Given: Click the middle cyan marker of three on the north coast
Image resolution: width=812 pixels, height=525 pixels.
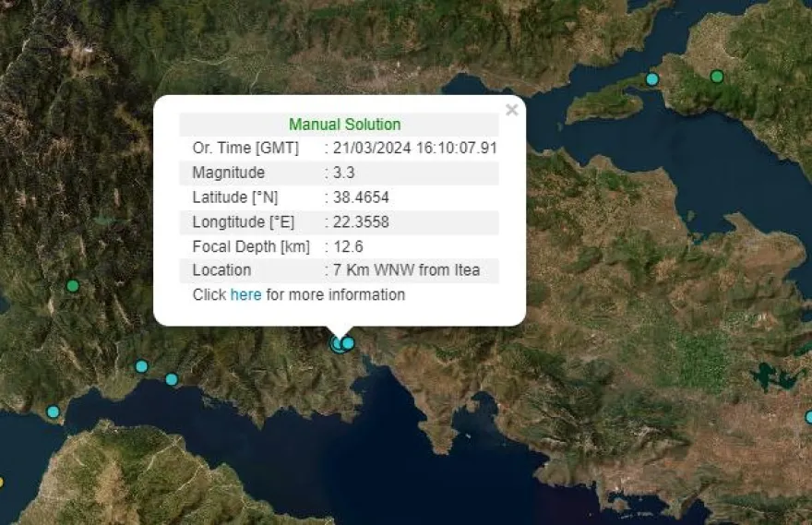Looking at the screenshot, I should coord(141,366).
